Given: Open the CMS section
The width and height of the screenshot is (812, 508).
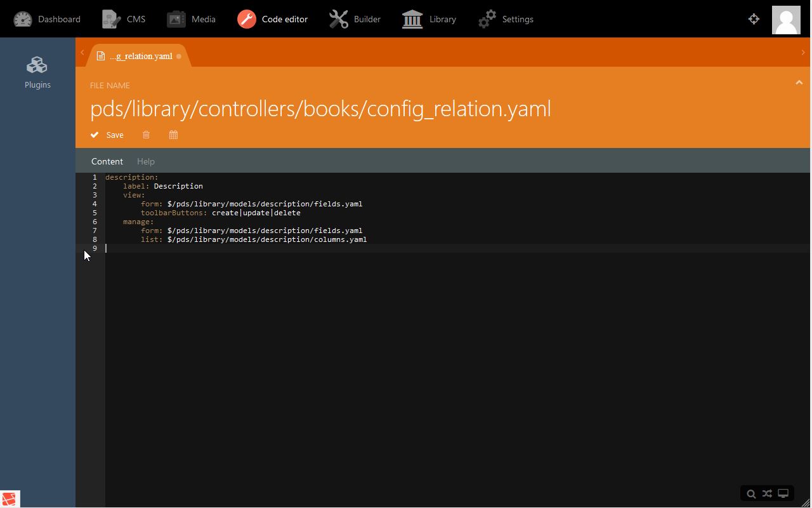Looking at the screenshot, I should (x=124, y=19).
